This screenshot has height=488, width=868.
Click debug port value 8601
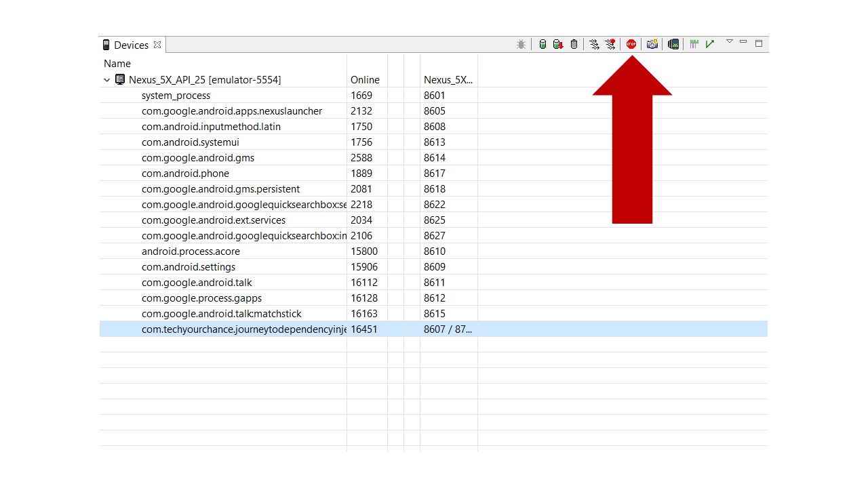click(435, 96)
